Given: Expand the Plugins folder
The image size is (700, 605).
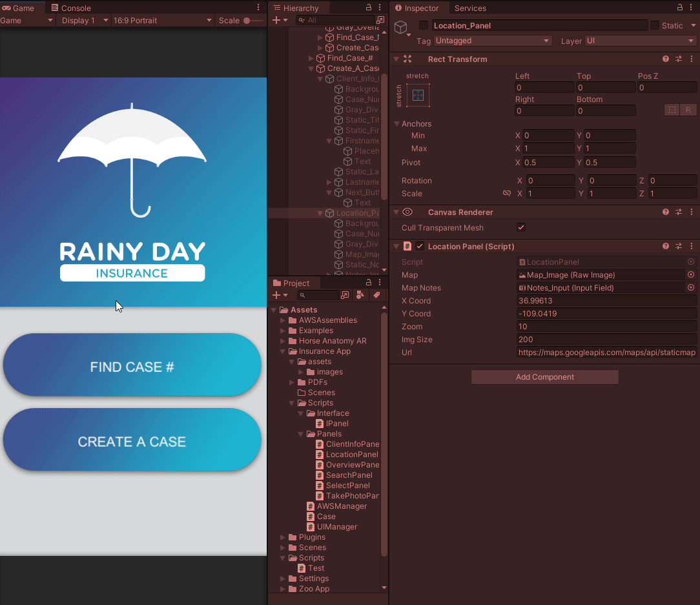Looking at the screenshot, I should click(x=283, y=537).
